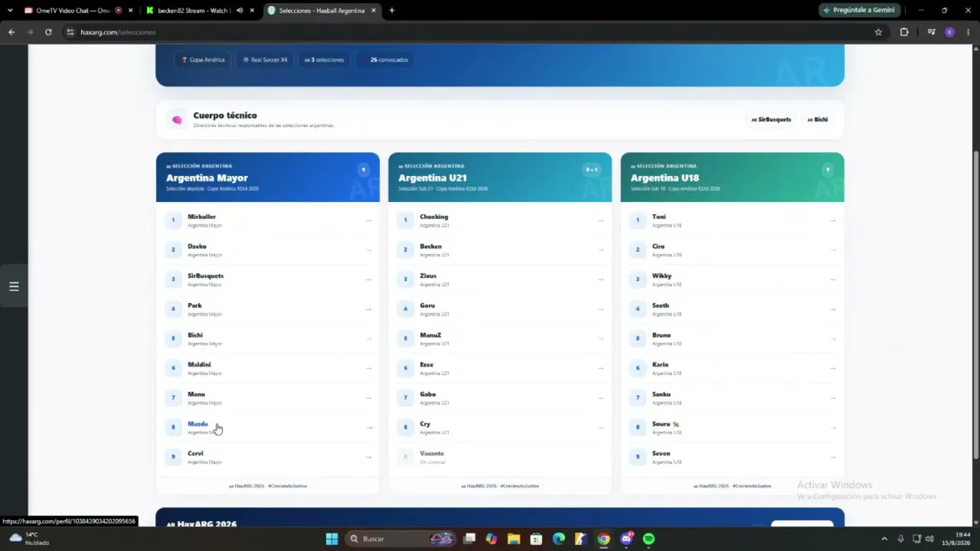Close the OmeTV Video Chat tab
980x551 pixels.
tap(130, 11)
